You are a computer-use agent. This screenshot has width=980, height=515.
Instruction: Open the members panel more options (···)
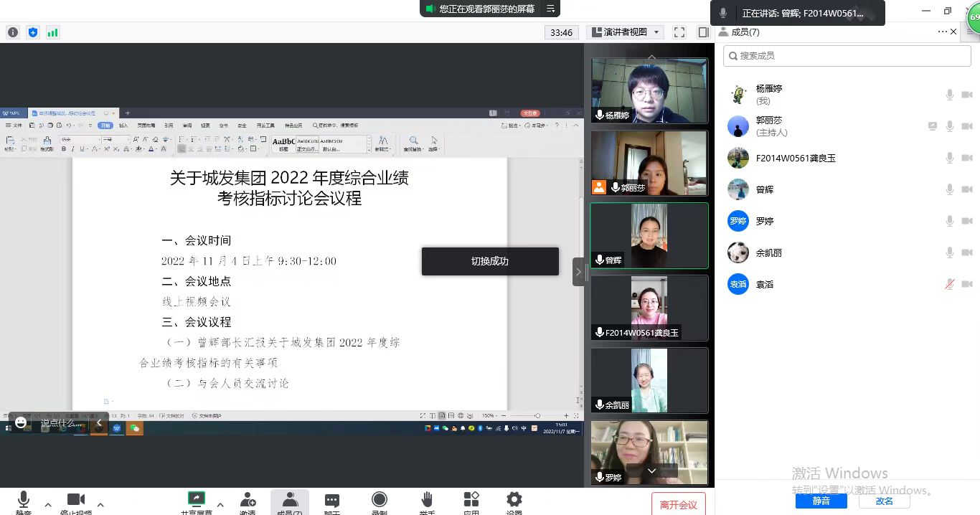[x=942, y=32]
